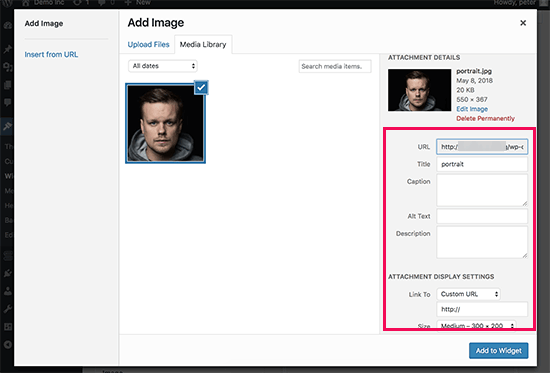Open the Size Medium dropdown
Screen dimensions: 550x373
click(476, 325)
